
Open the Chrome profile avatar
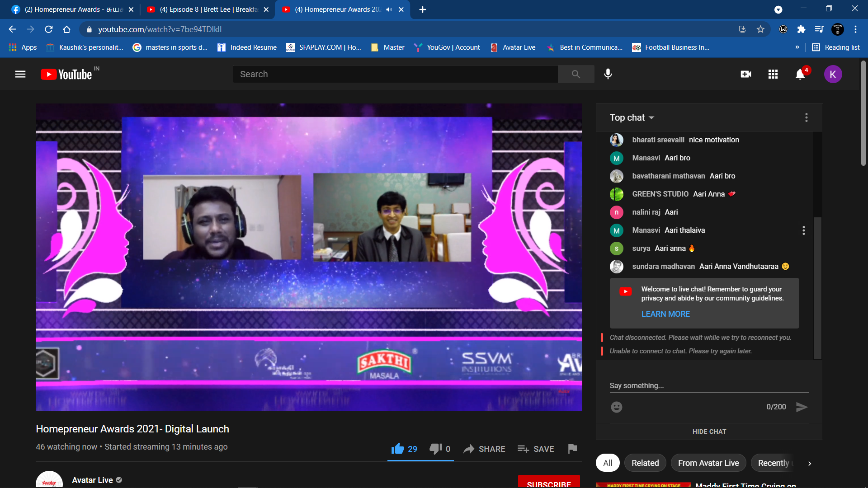(837, 29)
